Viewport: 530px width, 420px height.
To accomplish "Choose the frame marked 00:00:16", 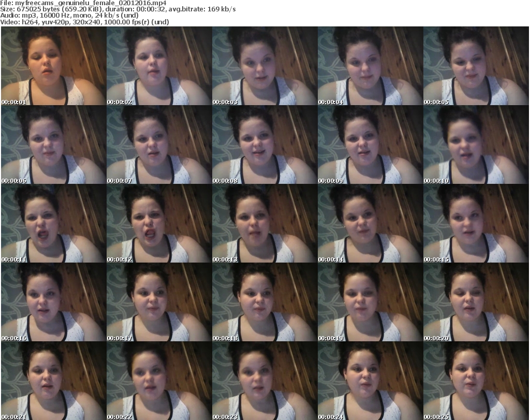I will (x=53, y=302).
